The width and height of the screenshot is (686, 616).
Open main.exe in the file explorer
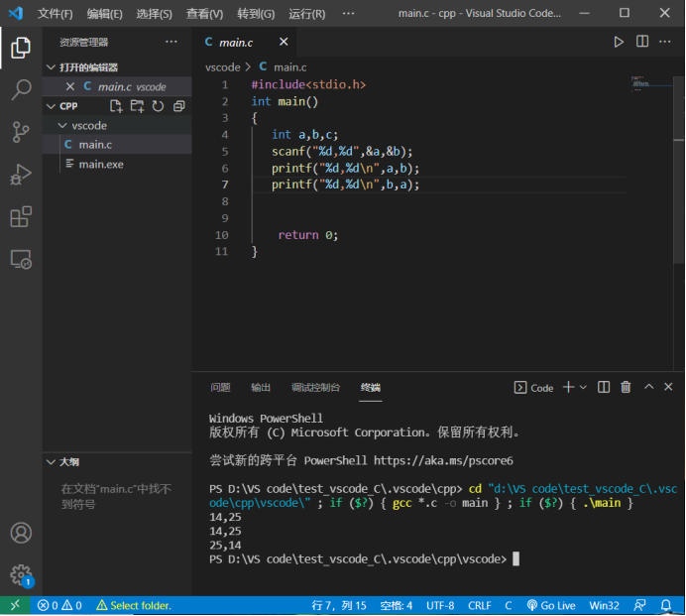pyautogui.click(x=101, y=164)
